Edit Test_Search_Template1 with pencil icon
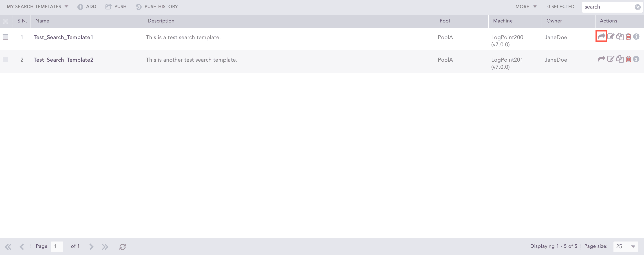 [611, 36]
